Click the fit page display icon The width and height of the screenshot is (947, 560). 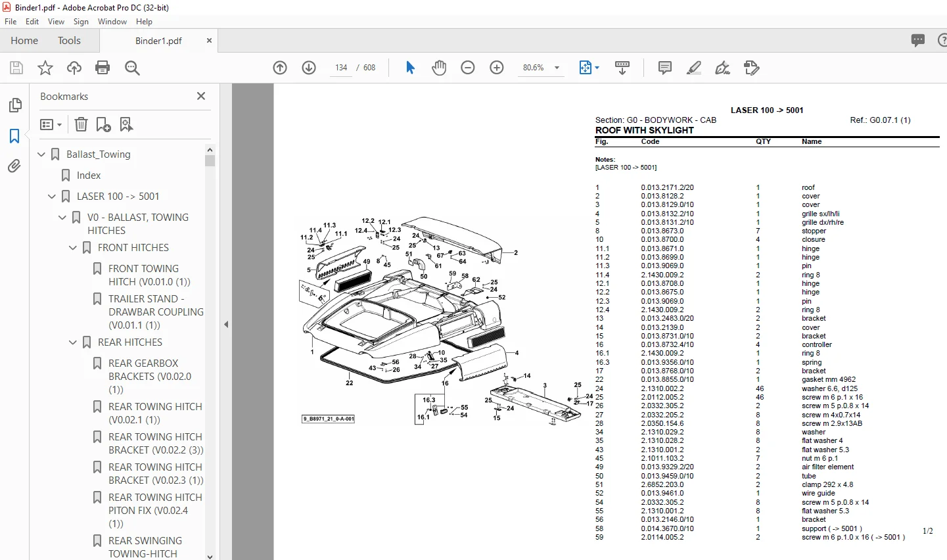[585, 68]
